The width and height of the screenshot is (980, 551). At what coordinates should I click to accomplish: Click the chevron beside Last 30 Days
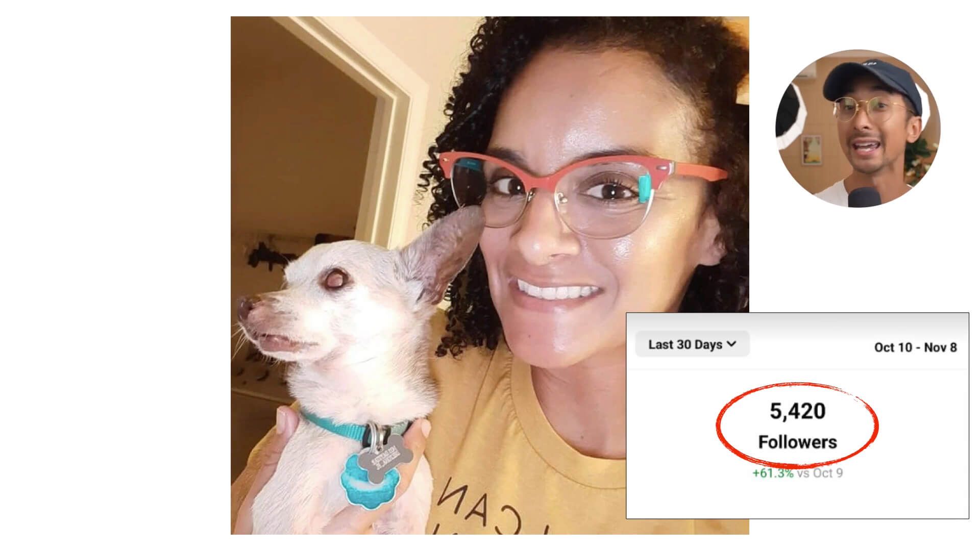click(731, 344)
